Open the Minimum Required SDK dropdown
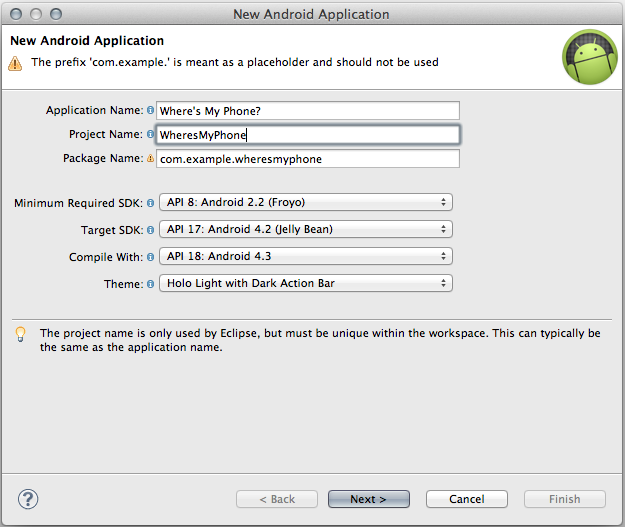 point(306,202)
